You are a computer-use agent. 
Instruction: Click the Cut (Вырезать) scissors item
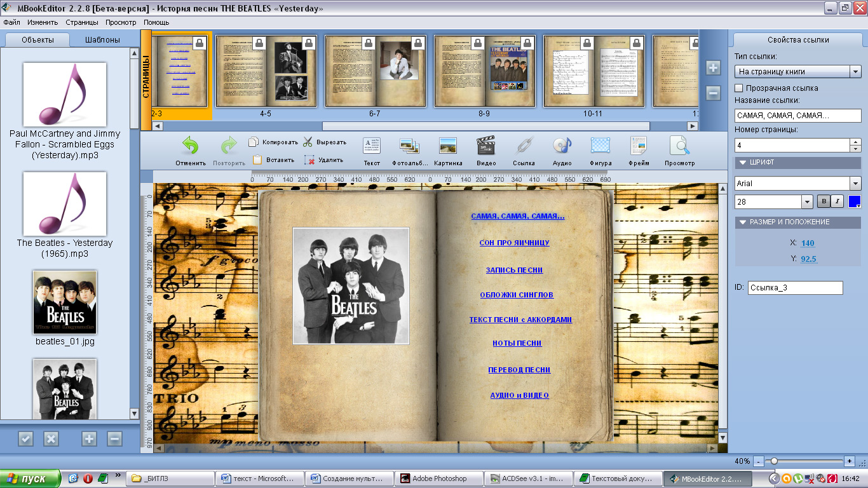click(x=324, y=142)
